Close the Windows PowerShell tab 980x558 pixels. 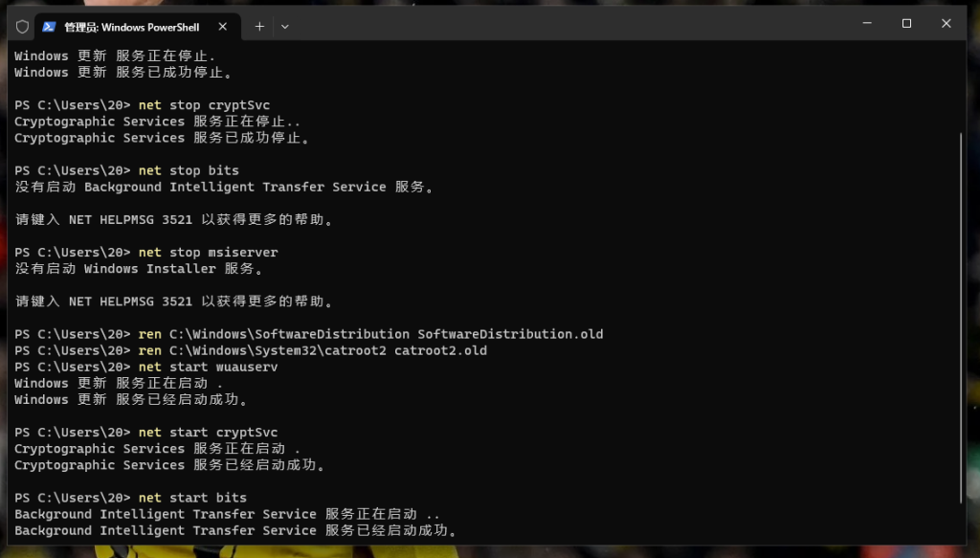coord(223,26)
